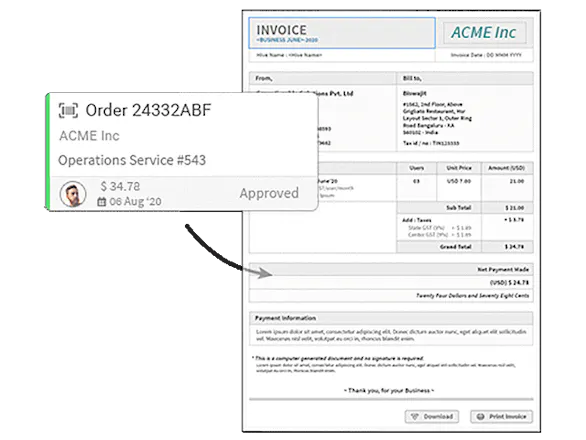Click the Hive Name field text
586x440 pixels.
[289, 55]
